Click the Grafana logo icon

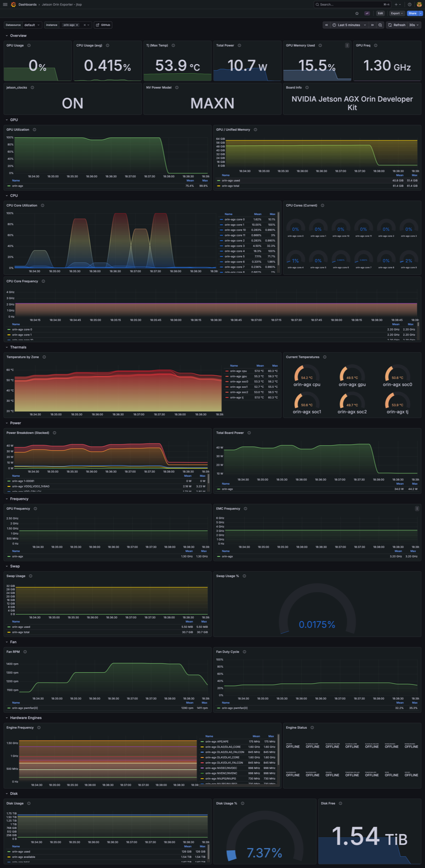click(14, 5)
